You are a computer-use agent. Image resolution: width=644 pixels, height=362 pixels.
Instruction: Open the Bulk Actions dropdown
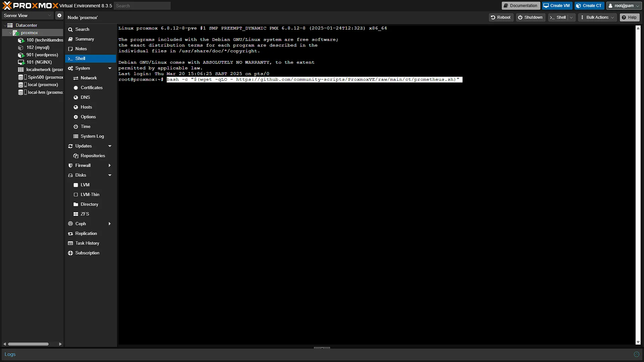click(597, 17)
